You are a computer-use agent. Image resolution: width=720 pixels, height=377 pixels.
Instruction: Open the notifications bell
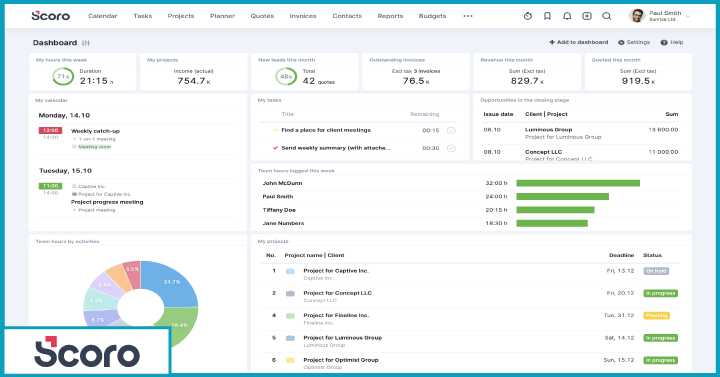(567, 16)
